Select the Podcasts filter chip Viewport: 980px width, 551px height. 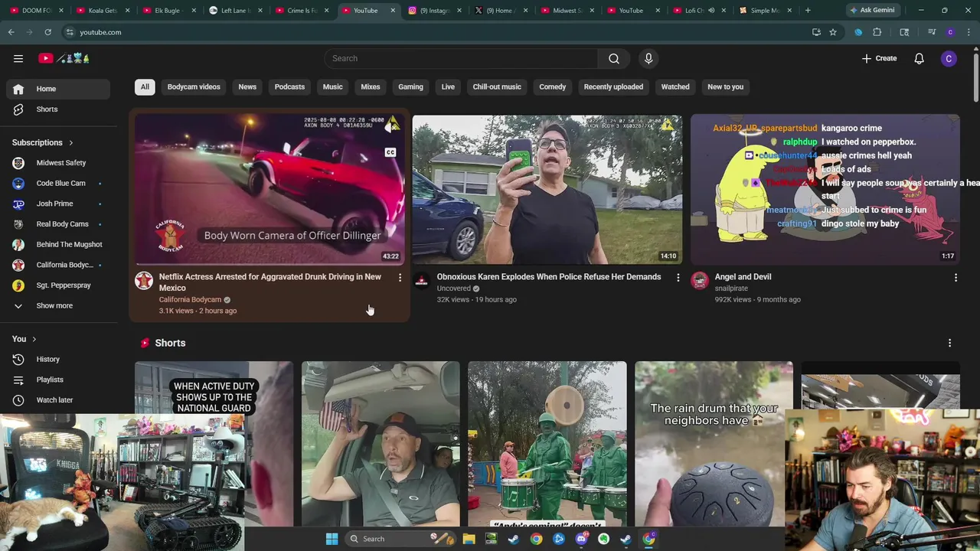click(x=289, y=86)
